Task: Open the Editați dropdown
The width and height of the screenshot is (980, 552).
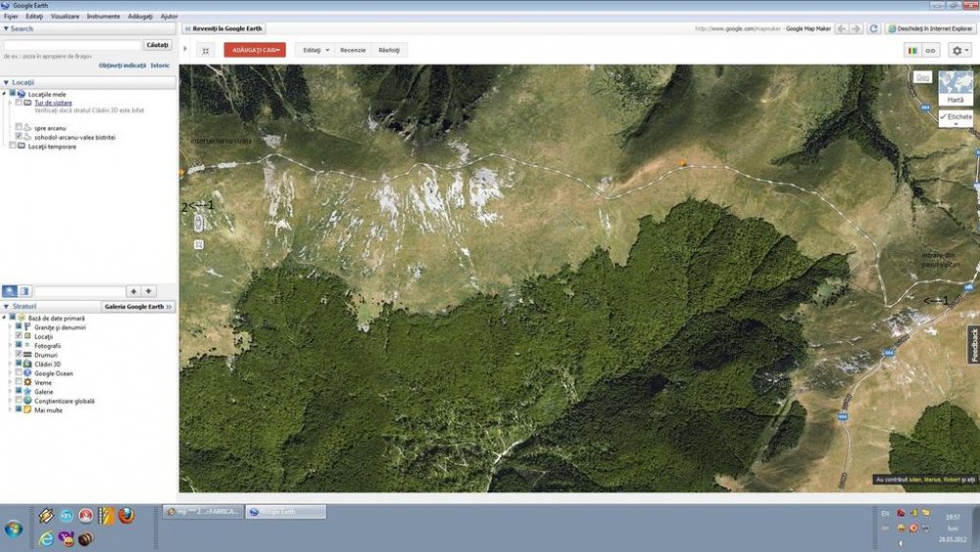Action: [315, 50]
